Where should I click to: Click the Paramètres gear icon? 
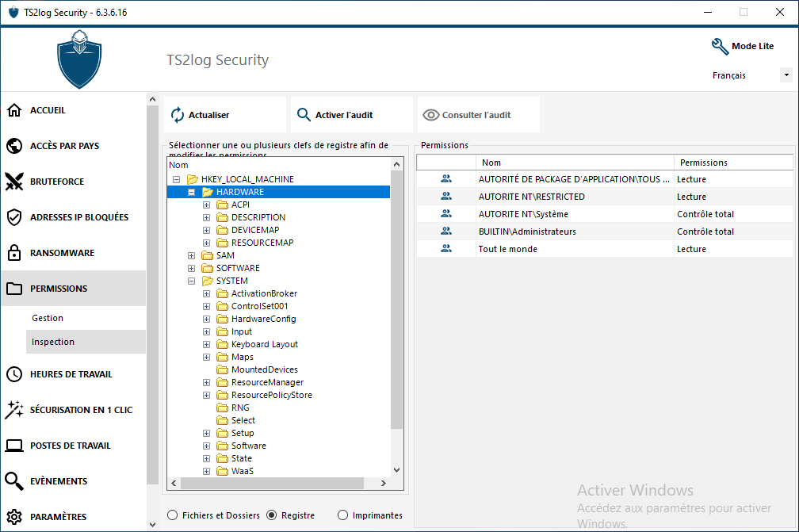point(14,517)
